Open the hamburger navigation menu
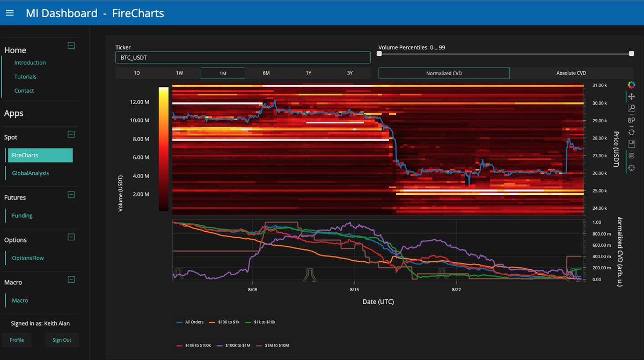644x360 pixels. [10, 13]
